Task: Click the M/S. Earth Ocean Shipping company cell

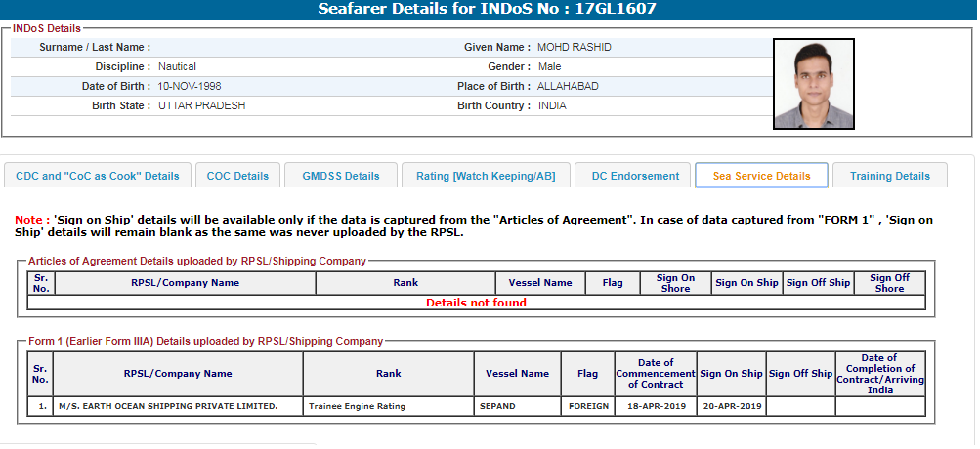Action: pyautogui.click(x=178, y=406)
